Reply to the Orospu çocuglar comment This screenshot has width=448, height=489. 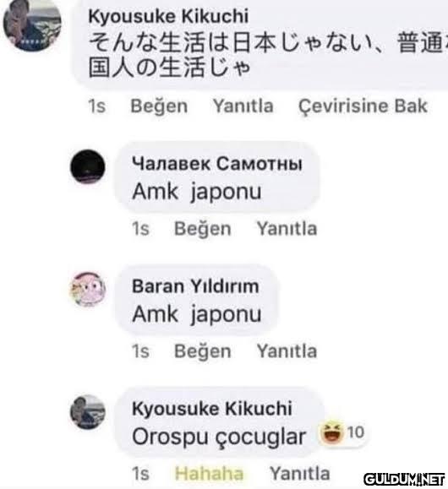pos(300,474)
